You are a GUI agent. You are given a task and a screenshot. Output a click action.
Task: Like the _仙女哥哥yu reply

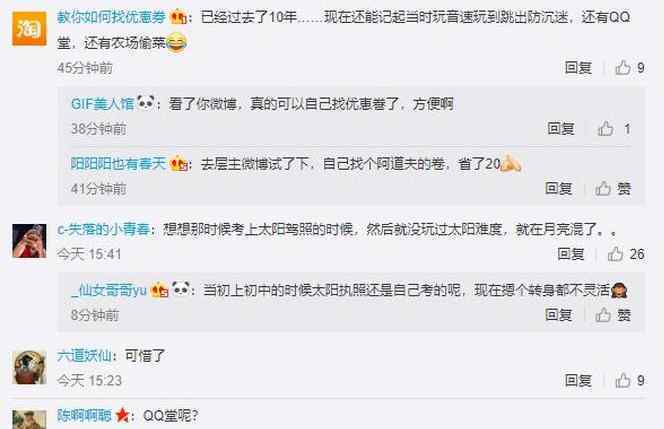pyautogui.click(x=603, y=315)
